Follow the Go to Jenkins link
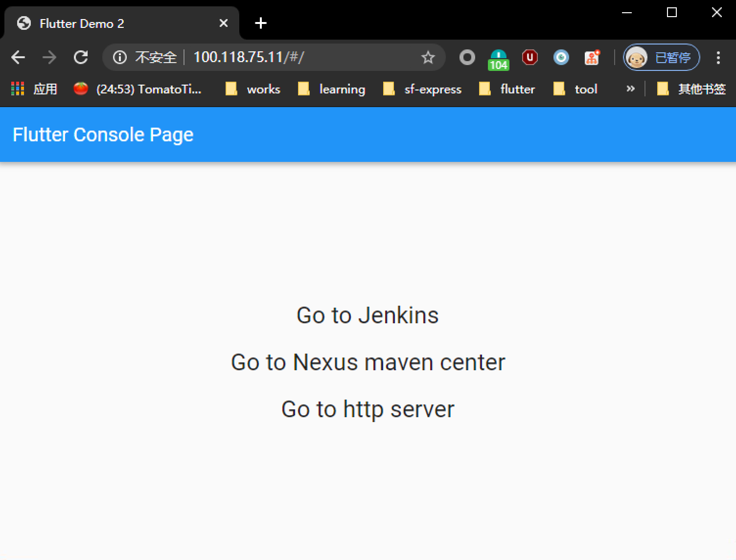 [x=368, y=315]
